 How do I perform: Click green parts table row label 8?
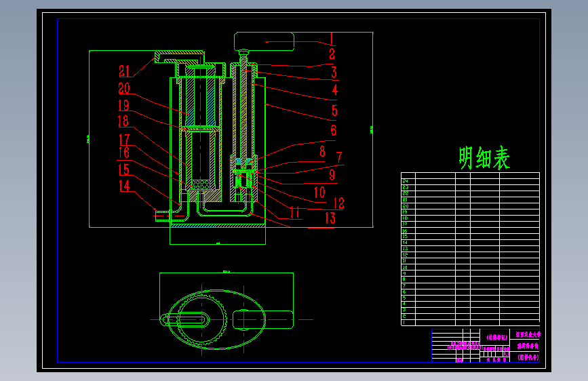coord(404,279)
